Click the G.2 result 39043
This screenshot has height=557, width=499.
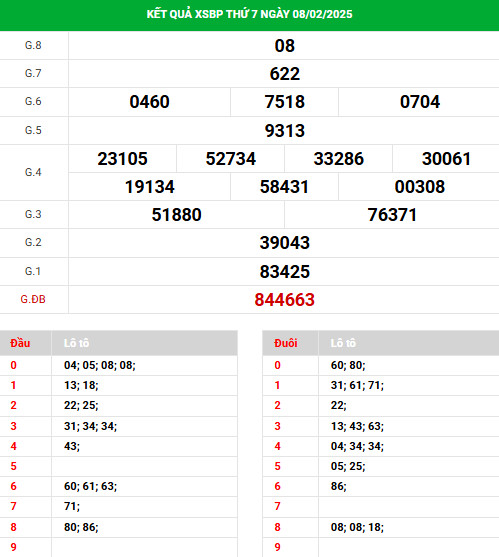[284, 243]
